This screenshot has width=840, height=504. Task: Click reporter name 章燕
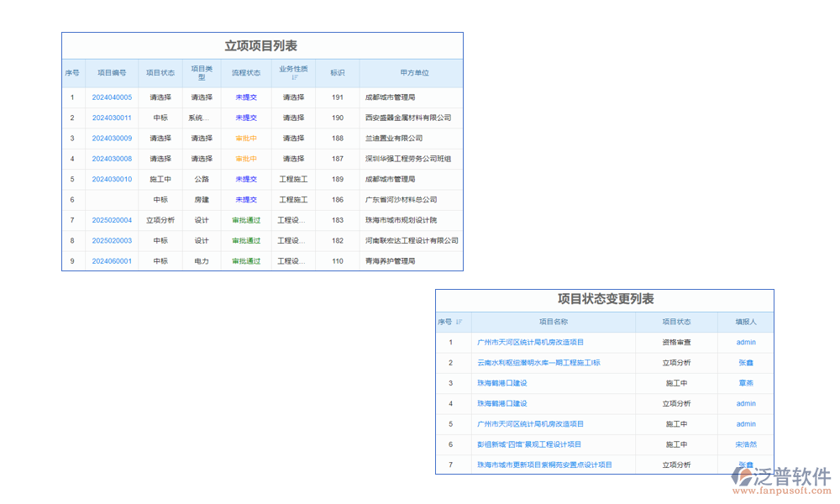(x=745, y=383)
